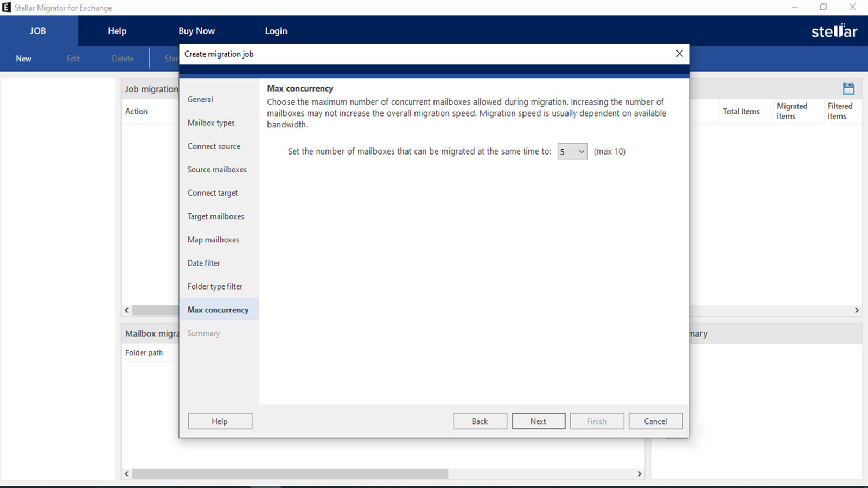Click New in the job toolbar
Screen dimensions: 868x488
pyautogui.click(x=23, y=59)
